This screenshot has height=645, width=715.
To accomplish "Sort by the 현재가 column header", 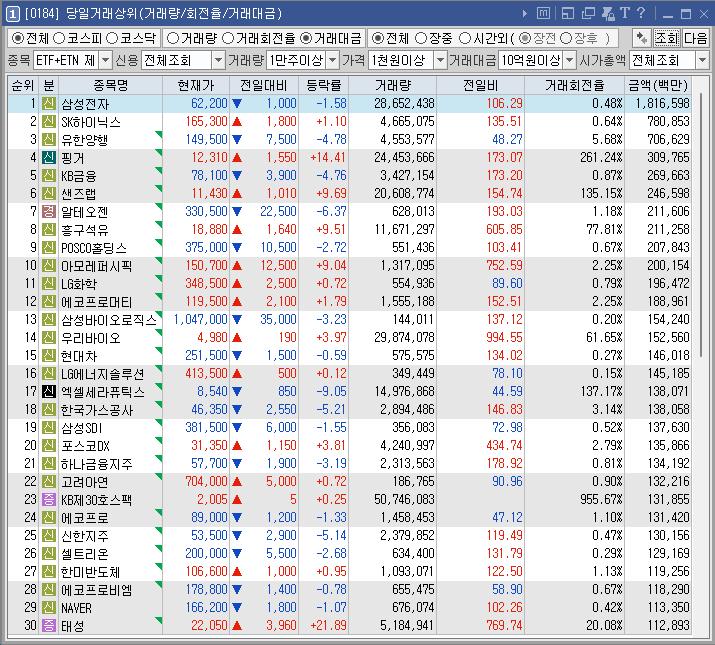I will (x=196, y=85).
